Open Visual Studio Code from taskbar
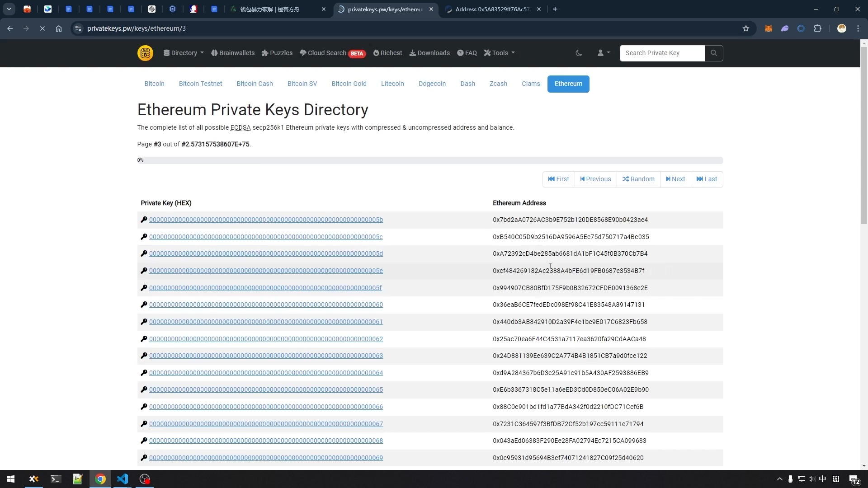 click(x=122, y=479)
